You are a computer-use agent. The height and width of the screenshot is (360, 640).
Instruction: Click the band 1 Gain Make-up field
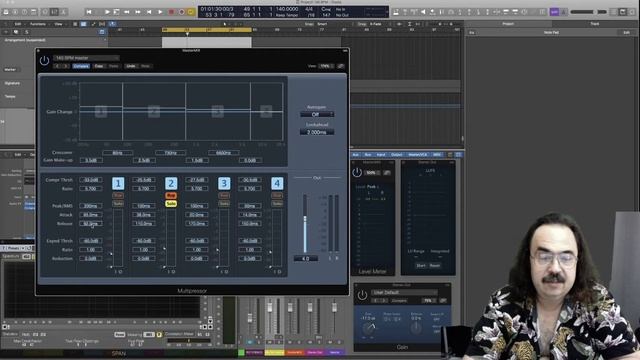coord(91,160)
